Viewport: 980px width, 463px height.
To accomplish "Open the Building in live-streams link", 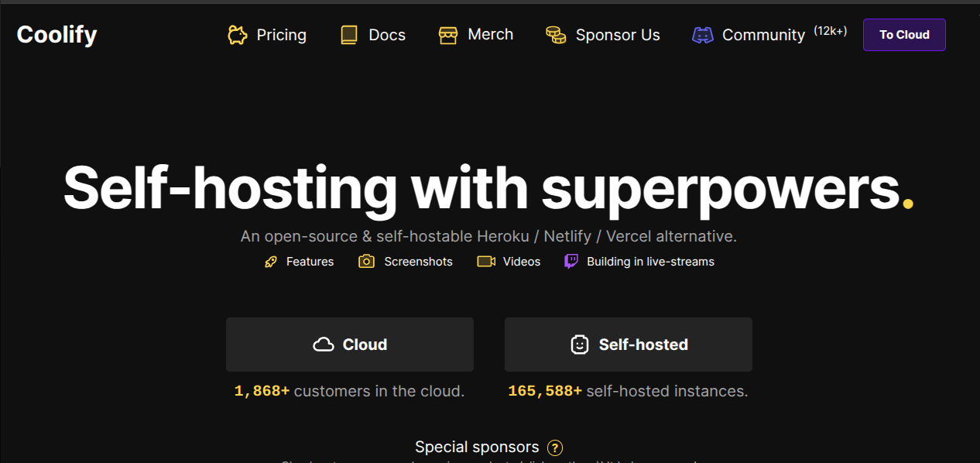I will click(650, 262).
